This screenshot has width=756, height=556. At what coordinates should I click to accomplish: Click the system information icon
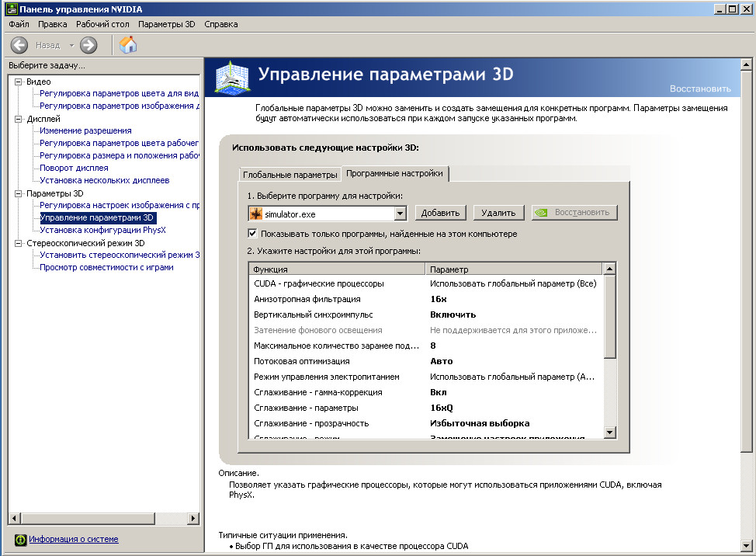click(x=20, y=540)
